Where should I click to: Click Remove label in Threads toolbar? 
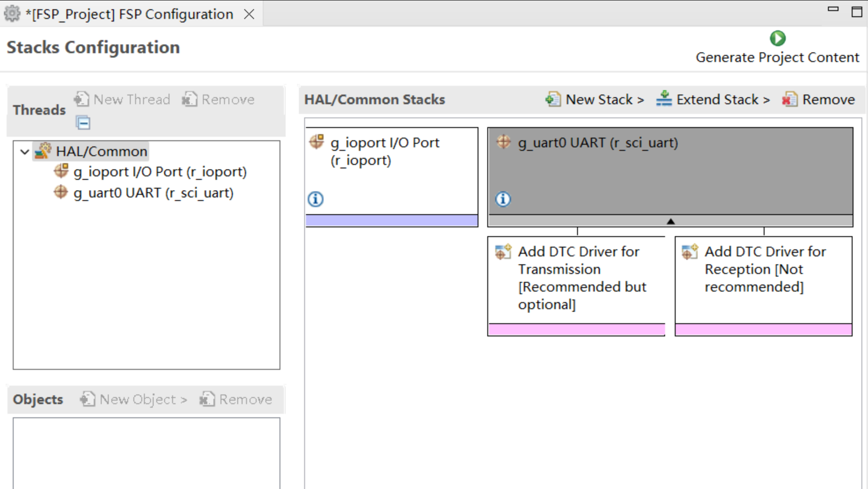228,100
